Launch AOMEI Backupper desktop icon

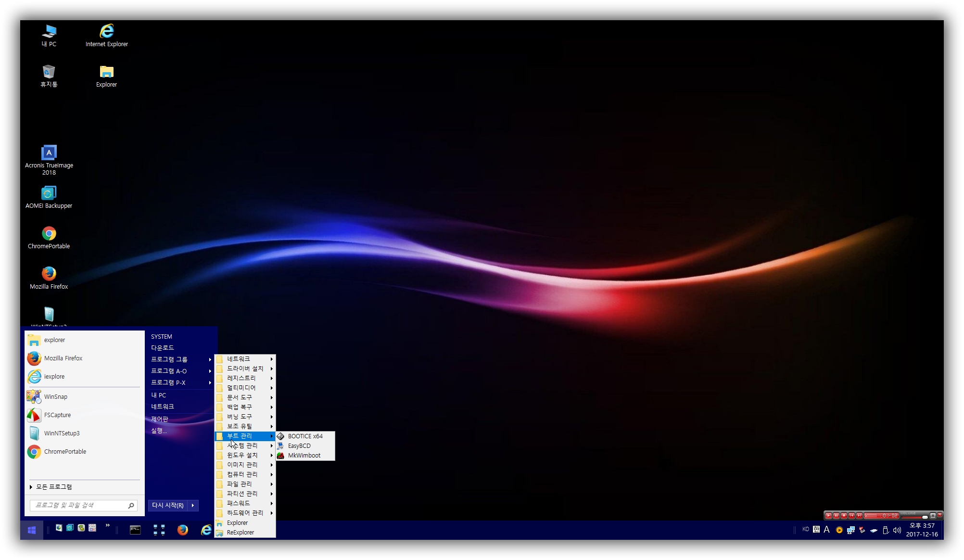coord(49,197)
